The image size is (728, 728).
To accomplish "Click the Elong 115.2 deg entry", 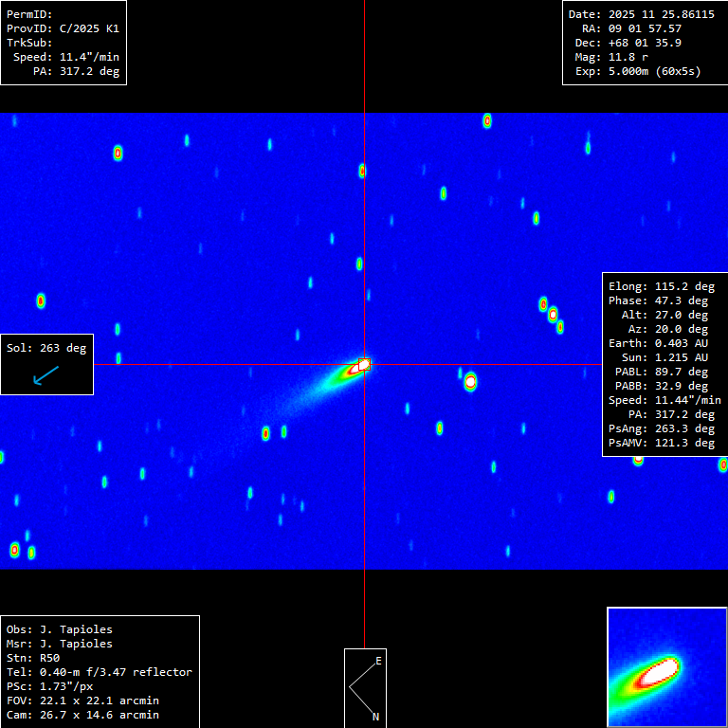I will click(x=662, y=286).
